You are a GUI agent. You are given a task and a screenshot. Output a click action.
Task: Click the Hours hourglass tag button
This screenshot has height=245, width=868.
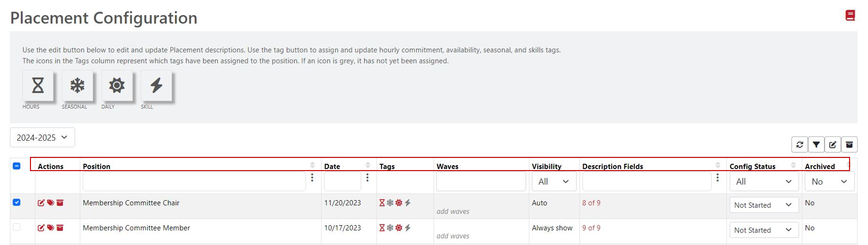pyautogui.click(x=38, y=85)
